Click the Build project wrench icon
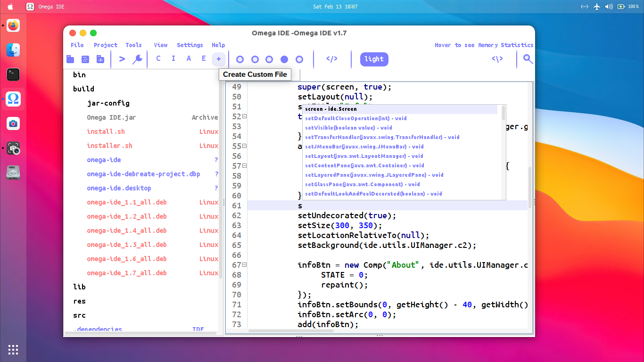This screenshot has height=362, width=644. click(137, 59)
